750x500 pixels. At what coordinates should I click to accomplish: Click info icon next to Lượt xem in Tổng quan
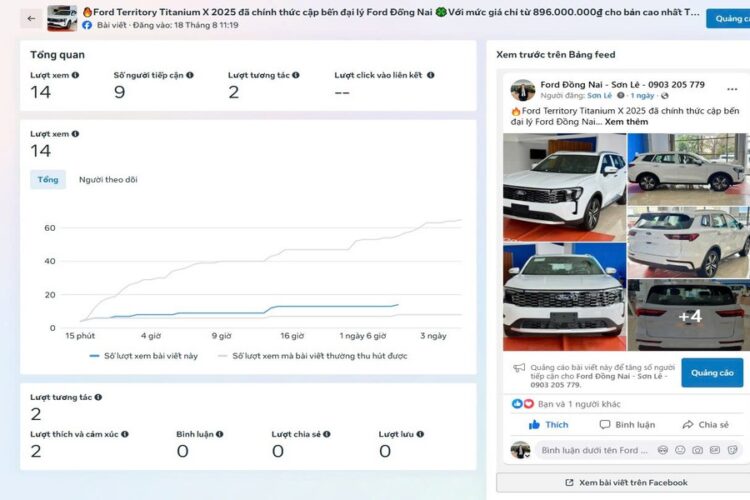pyautogui.click(x=76, y=75)
